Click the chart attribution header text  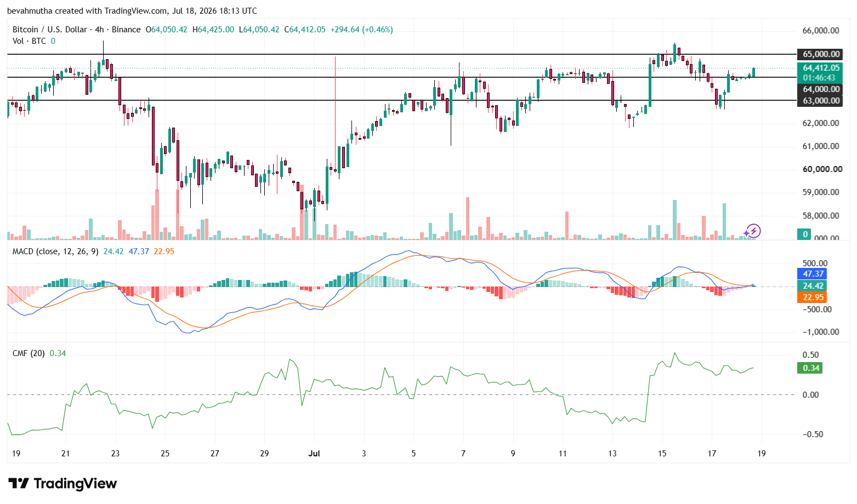tap(132, 11)
